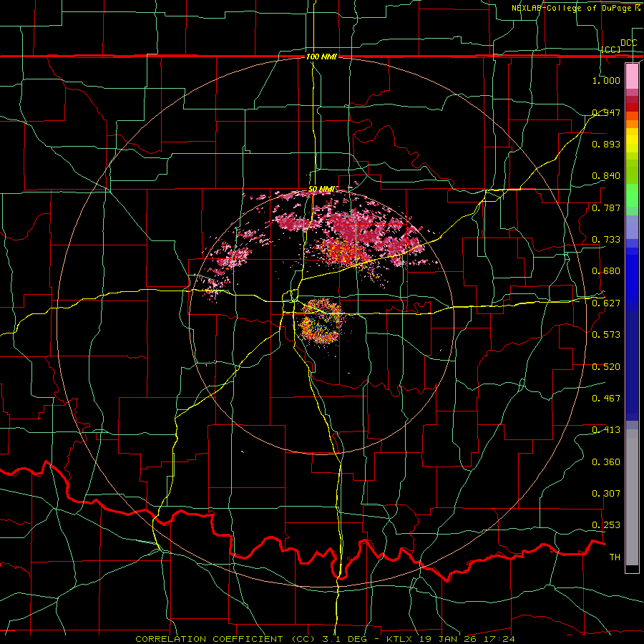Select the 0.680 scale value
This screenshot has width=644, height=644.
606,271
